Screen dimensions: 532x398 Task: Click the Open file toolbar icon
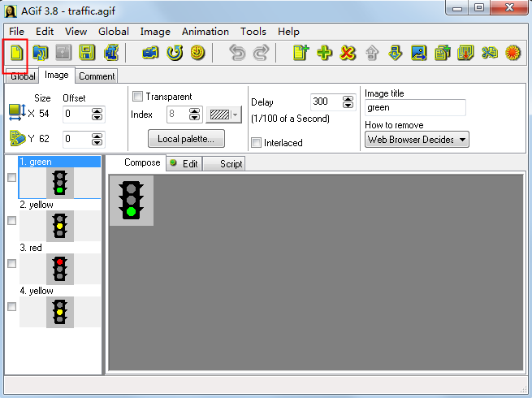[41, 53]
